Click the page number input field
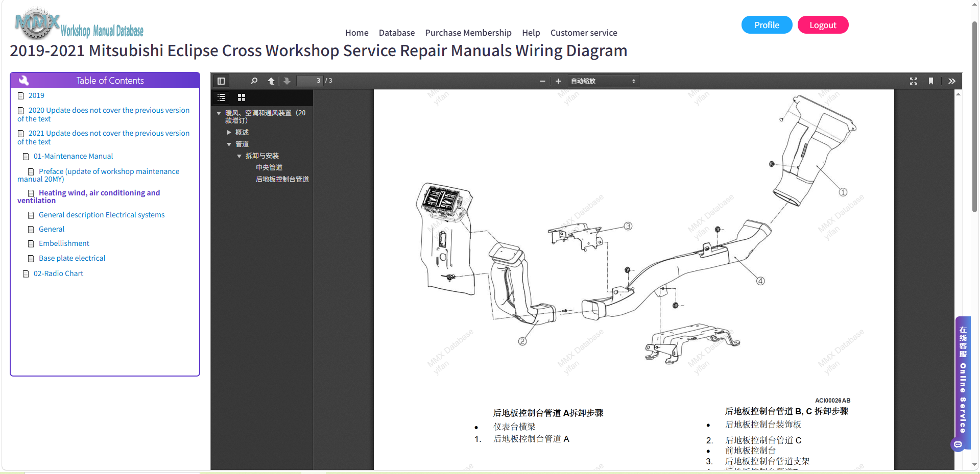 (x=310, y=81)
